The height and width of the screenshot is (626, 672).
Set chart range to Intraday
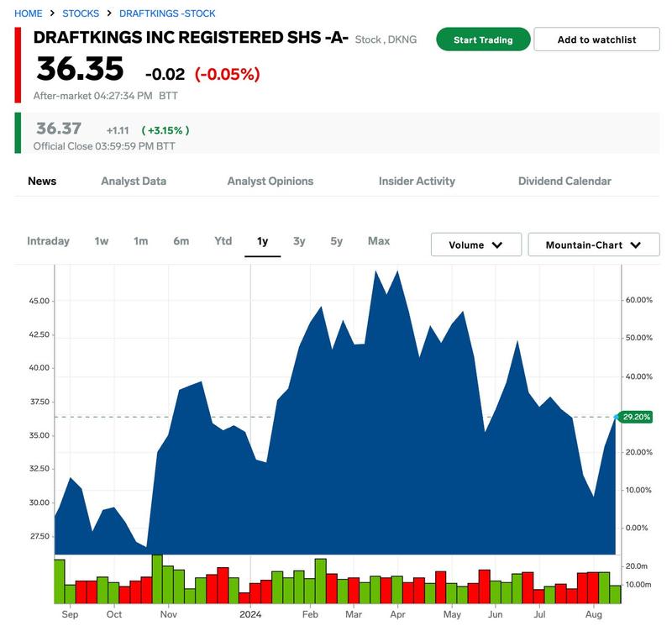tap(48, 241)
